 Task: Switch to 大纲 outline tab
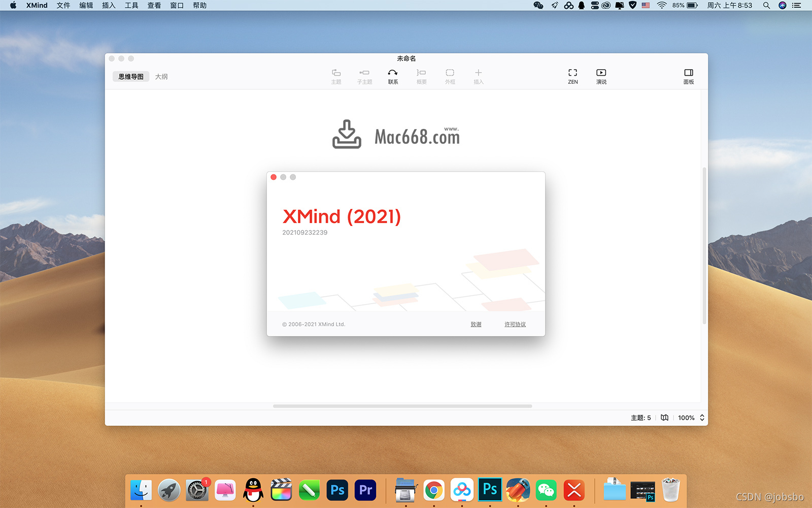(161, 77)
